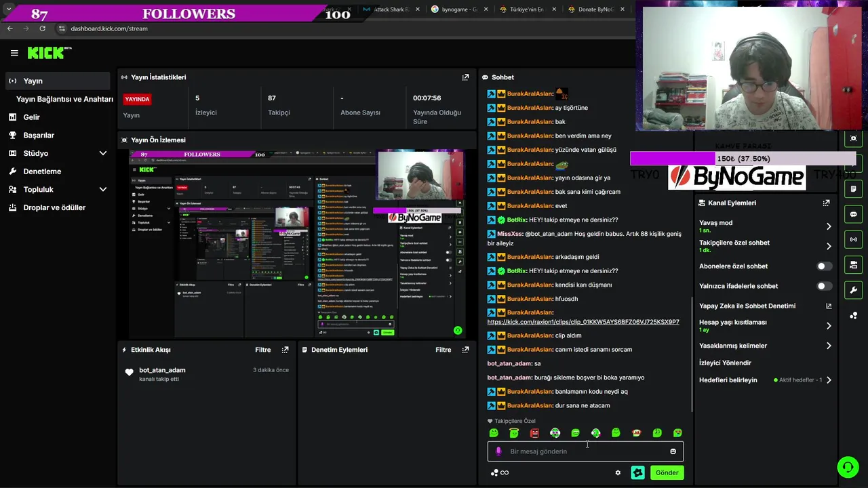This screenshot has width=868, height=488.
Task: Expand the Stüdyo sidebar section
Action: click(103, 153)
